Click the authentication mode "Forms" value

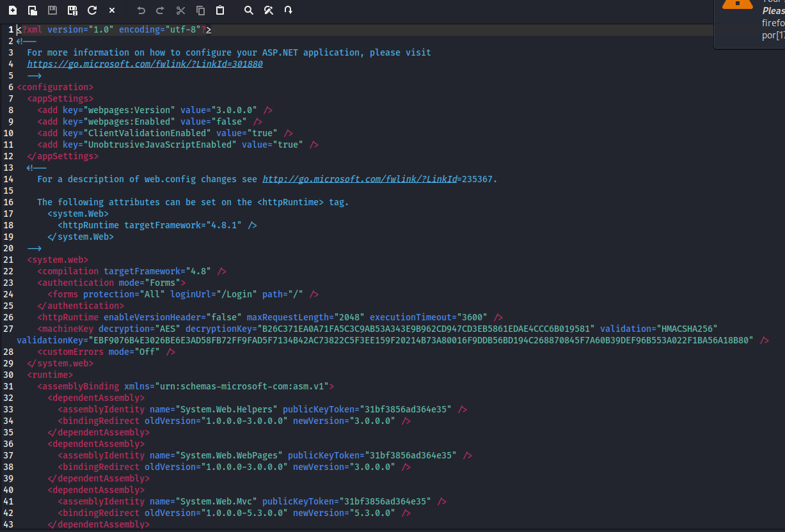163,283
